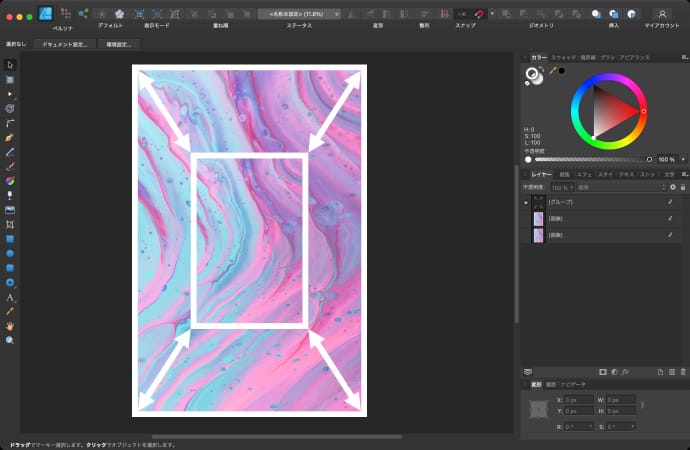Image resolution: width=690 pixels, height=450 pixels.
Task: Open マイアカウント account icon
Action: [662, 14]
